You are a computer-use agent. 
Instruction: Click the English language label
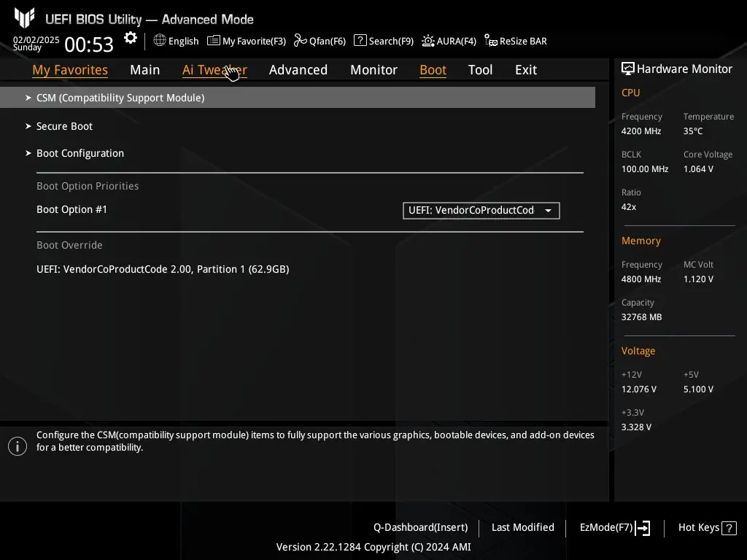point(183,41)
